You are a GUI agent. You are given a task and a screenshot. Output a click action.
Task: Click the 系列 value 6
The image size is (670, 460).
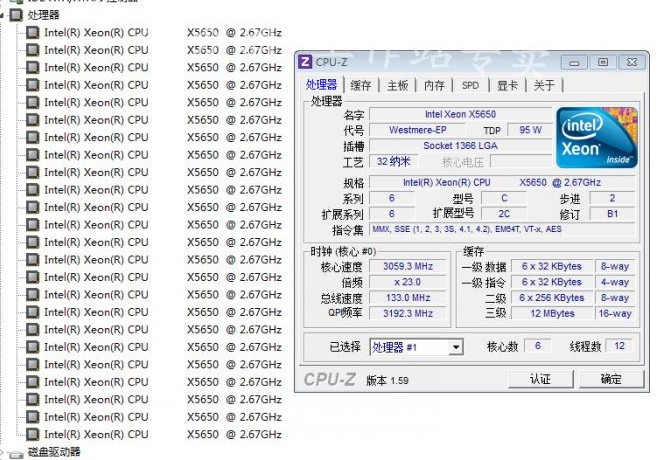(392, 198)
